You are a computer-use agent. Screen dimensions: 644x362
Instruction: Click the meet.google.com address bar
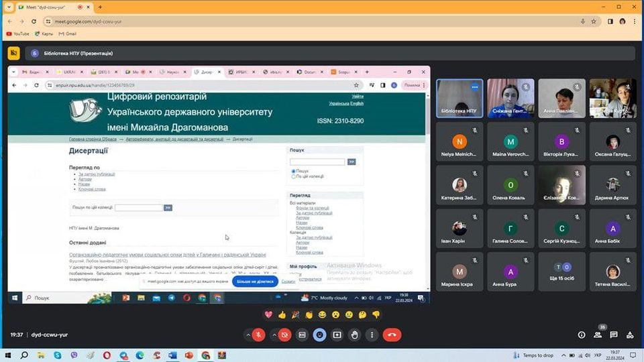(x=312, y=21)
